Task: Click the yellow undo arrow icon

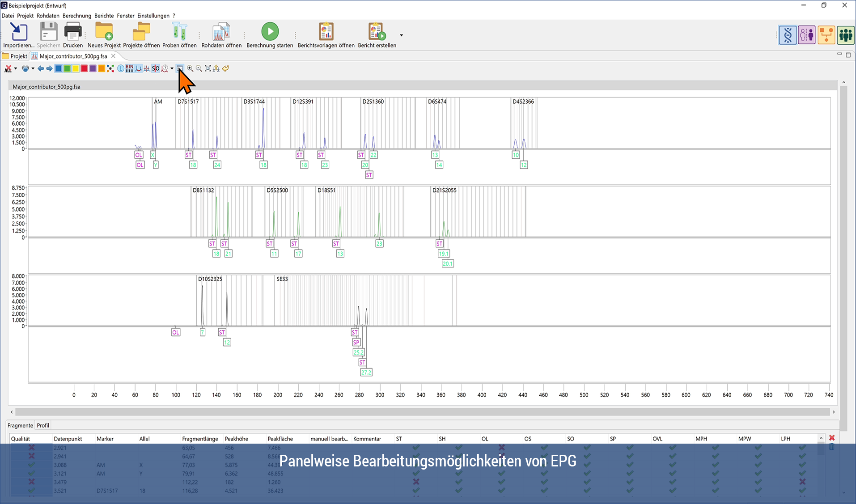Action: 225,68
